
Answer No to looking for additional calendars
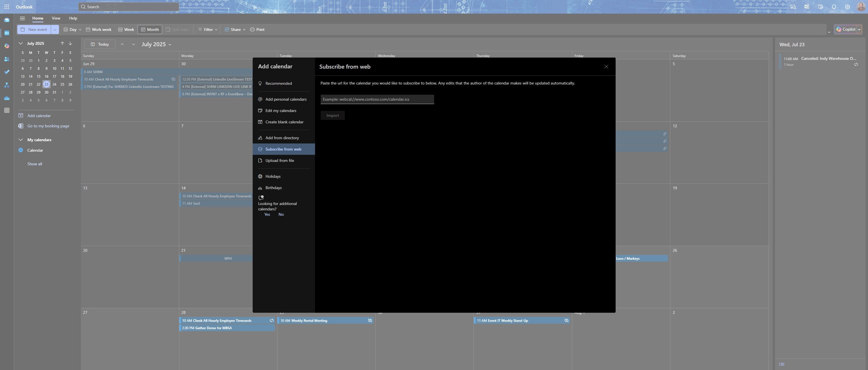click(x=281, y=215)
